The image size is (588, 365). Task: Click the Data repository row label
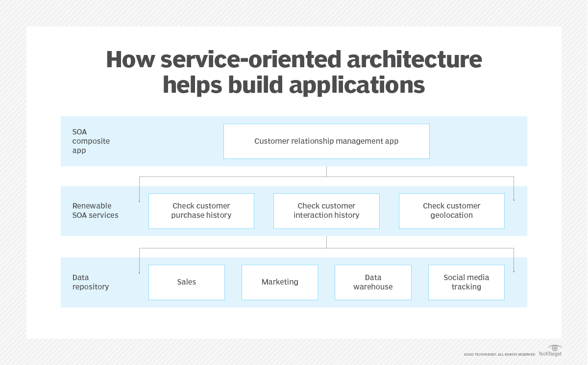click(x=91, y=282)
